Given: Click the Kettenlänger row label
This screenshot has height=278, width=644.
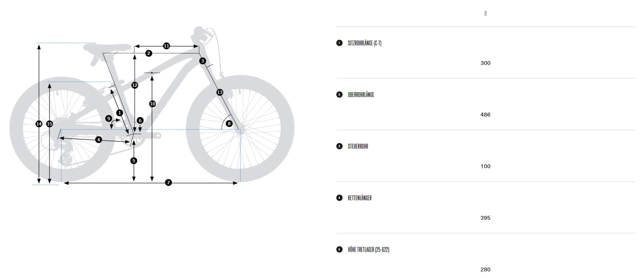Looking at the screenshot, I should tap(360, 198).
